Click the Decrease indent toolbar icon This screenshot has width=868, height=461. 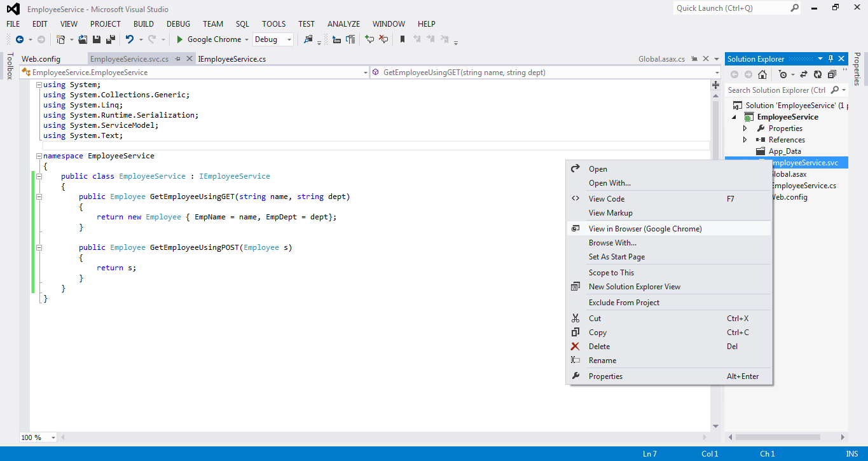pos(336,39)
